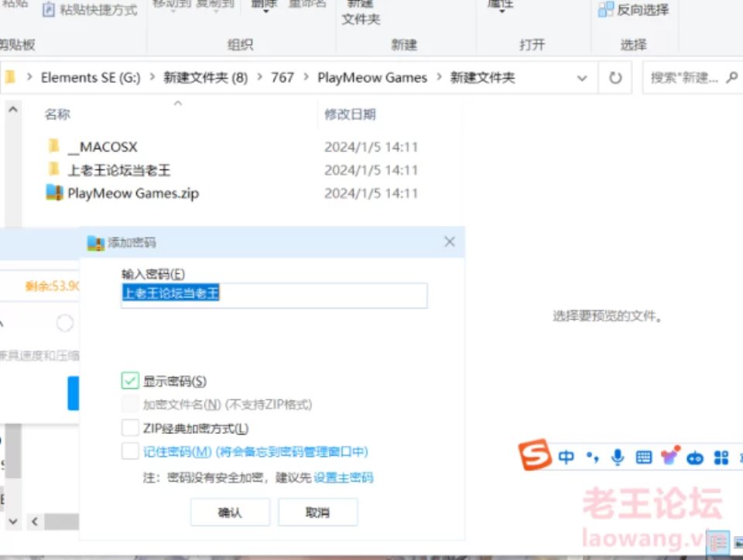Open the Sogou toolbox grid icon
743x560 pixels.
tap(721, 458)
